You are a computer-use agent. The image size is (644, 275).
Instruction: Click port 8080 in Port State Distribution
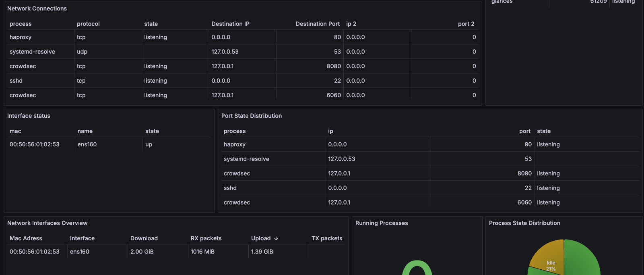tap(524, 173)
